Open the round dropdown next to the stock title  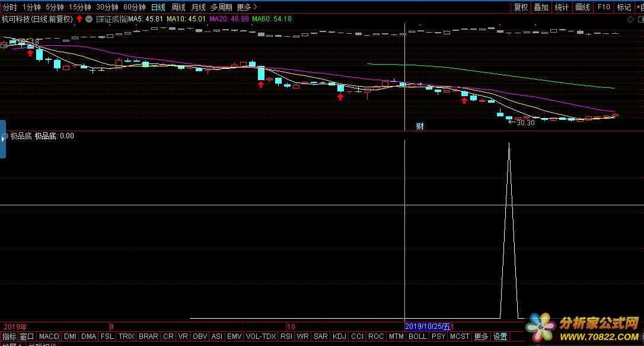click(x=89, y=19)
